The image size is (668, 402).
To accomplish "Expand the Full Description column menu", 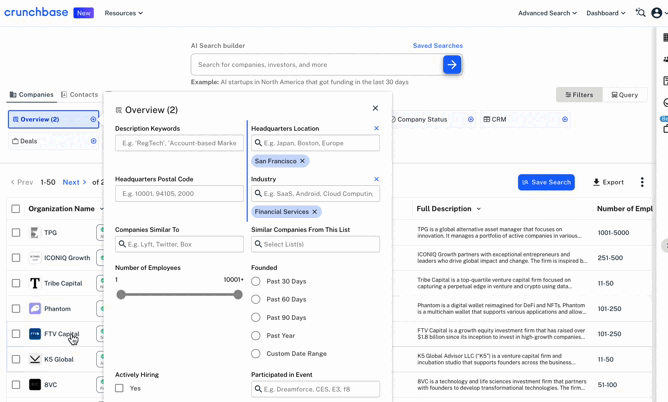I will (x=478, y=209).
